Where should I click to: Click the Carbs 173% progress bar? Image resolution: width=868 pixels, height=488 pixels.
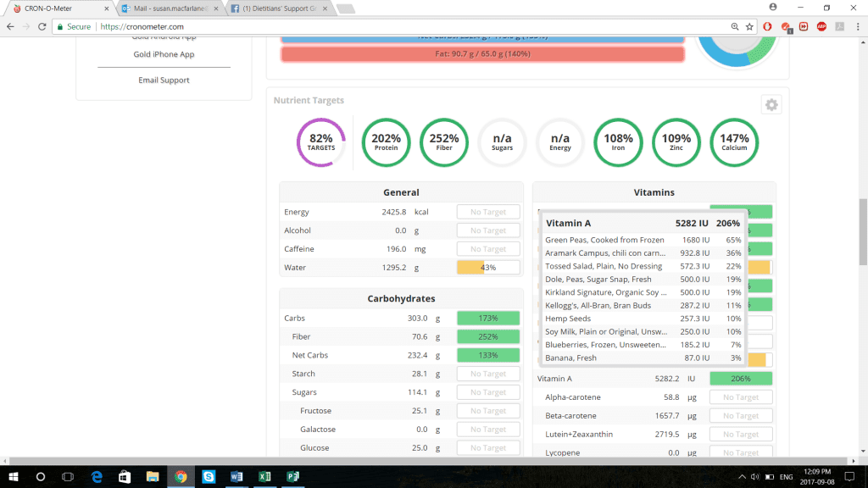pos(488,319)
